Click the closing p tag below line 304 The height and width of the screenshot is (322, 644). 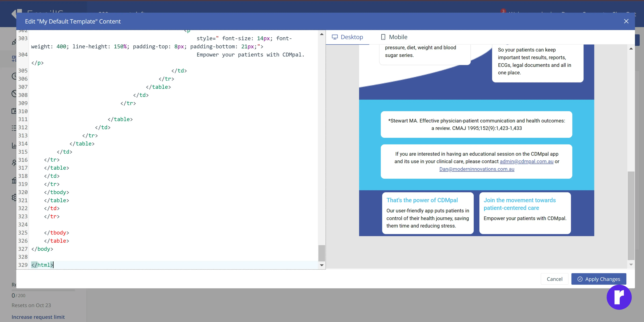pyautogui.click(x=37, y=63)
